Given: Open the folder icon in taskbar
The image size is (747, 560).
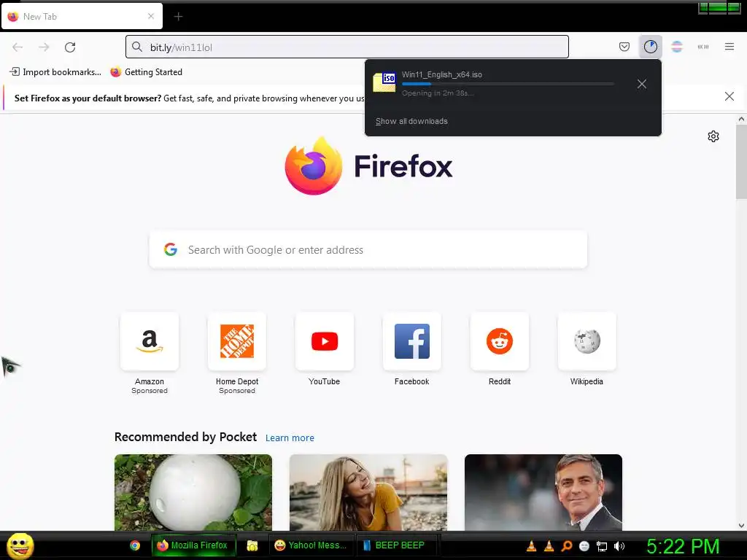Looking at the screenshot, I should (x=252, y=545).
